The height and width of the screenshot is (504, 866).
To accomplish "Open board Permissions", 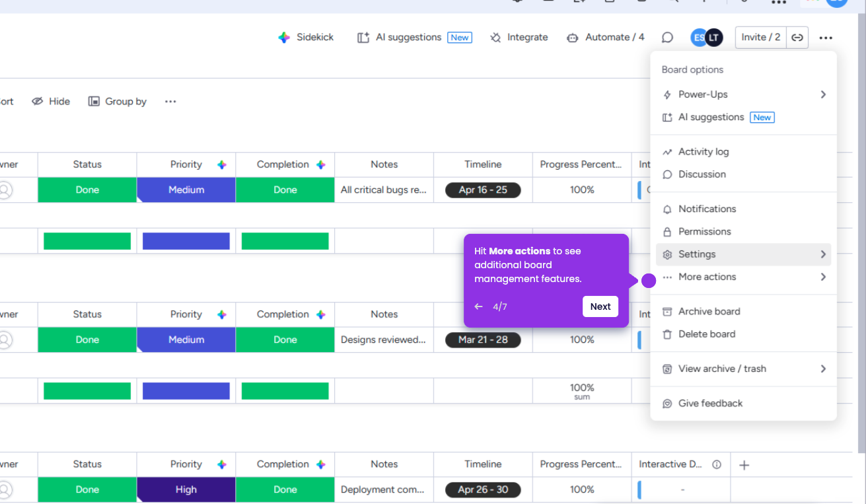I will click(x=744, y=232).
